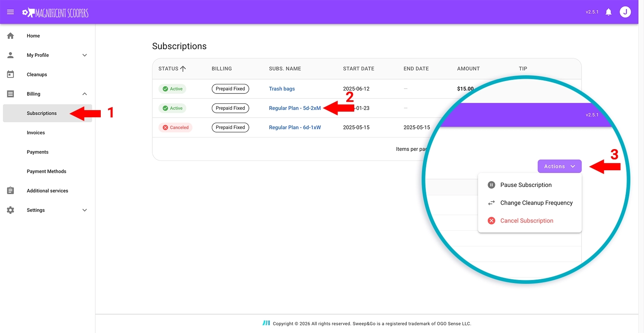Open Payment Methods sidebar item
This screenshot has width=644, height=333.
tap(46, 171)
